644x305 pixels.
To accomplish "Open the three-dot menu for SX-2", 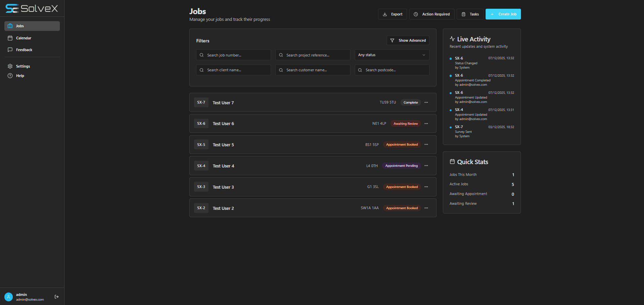I will click(x=426, y=208).
